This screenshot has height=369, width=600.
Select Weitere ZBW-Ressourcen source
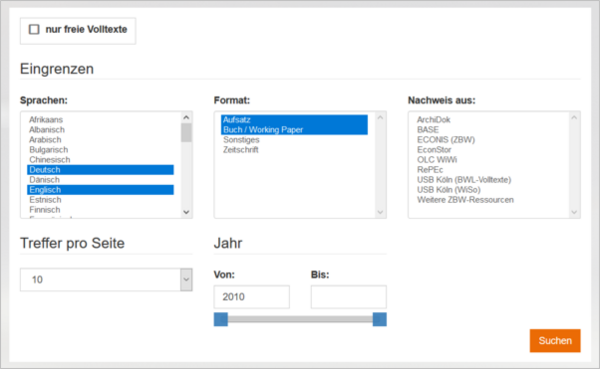coord(488,200)
